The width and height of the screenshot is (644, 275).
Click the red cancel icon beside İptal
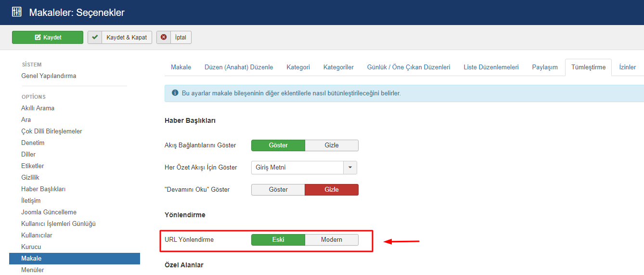tap(164, 38)
